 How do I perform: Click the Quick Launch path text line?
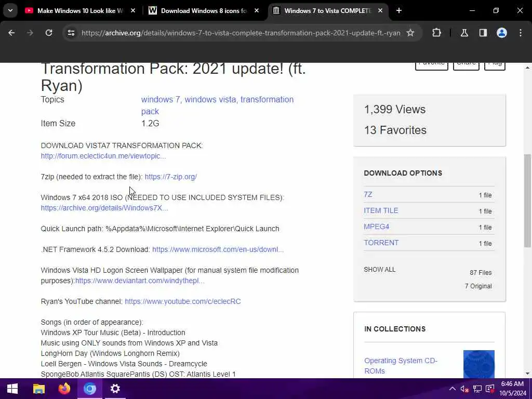tap(160, 229)
